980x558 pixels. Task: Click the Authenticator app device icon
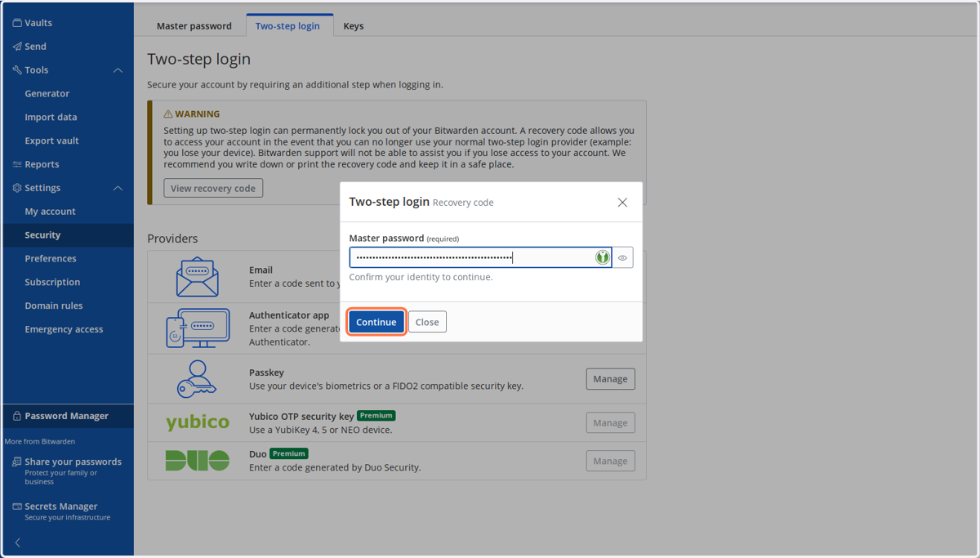point(198,328)
